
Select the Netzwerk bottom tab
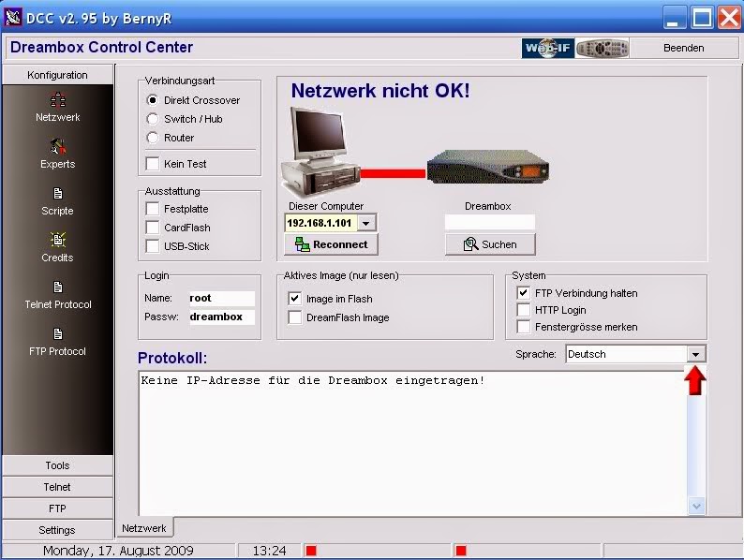pyautogui.click(x=144, y=528)
